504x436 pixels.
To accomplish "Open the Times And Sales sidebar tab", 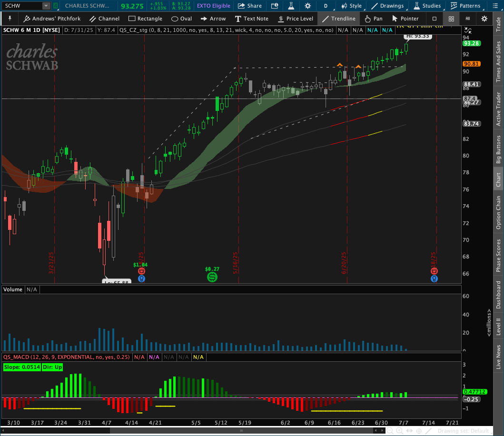I will click(x=499, y=61).
